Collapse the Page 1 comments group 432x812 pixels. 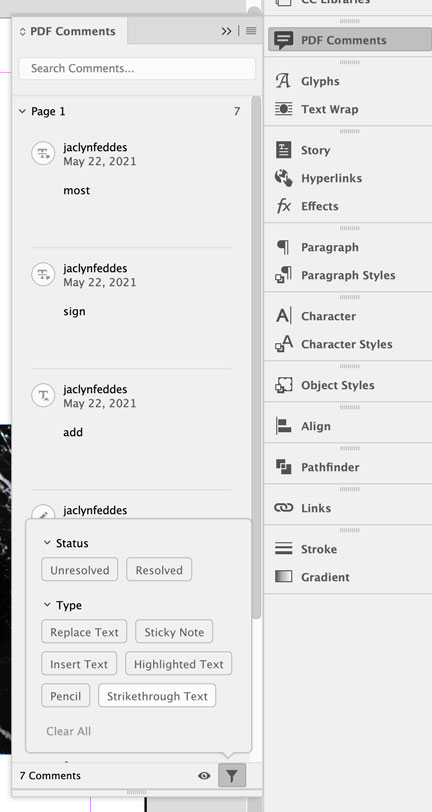click(x=22, y=111)
